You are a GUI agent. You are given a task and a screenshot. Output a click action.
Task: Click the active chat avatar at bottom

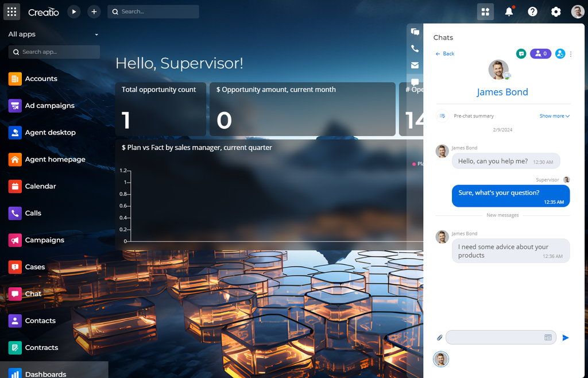point(441,359)
